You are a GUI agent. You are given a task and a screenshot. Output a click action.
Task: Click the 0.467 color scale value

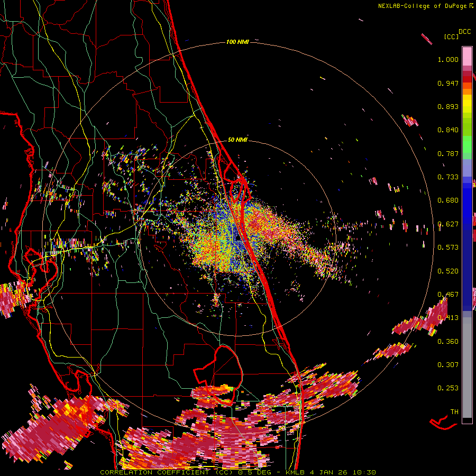click(x=448, y=295)
